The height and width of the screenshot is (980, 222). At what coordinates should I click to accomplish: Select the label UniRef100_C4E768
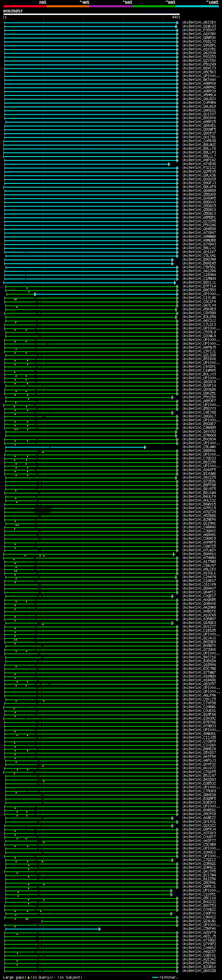199,412
